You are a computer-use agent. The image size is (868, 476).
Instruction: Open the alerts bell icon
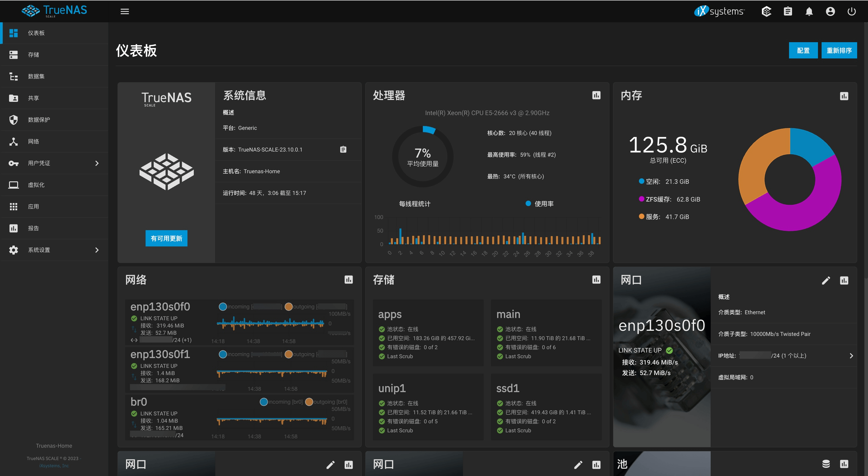coord(809,11)
